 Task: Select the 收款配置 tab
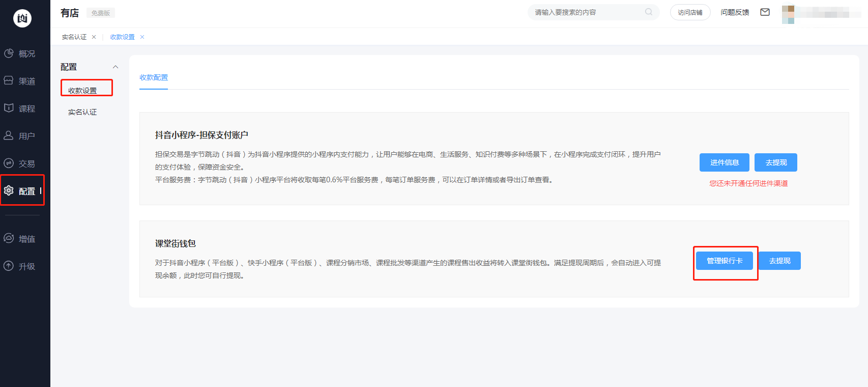point(154,77)
